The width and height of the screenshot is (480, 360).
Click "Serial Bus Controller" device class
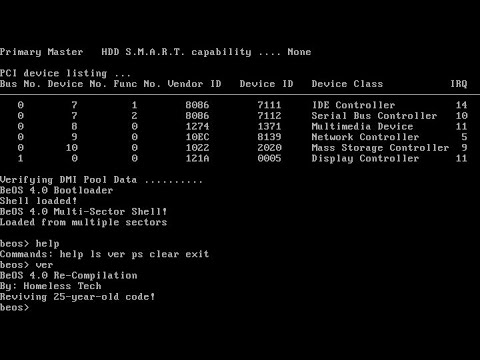click(x=374, y=116)
